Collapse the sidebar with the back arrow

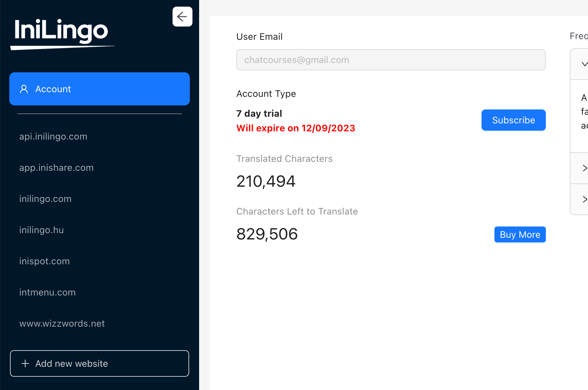(x=183, y=17)
